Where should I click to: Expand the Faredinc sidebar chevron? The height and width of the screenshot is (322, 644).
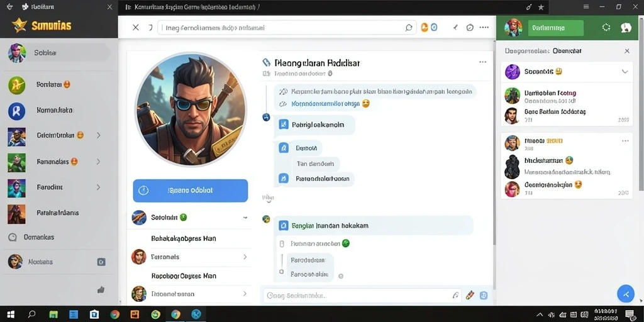[99, 187]
